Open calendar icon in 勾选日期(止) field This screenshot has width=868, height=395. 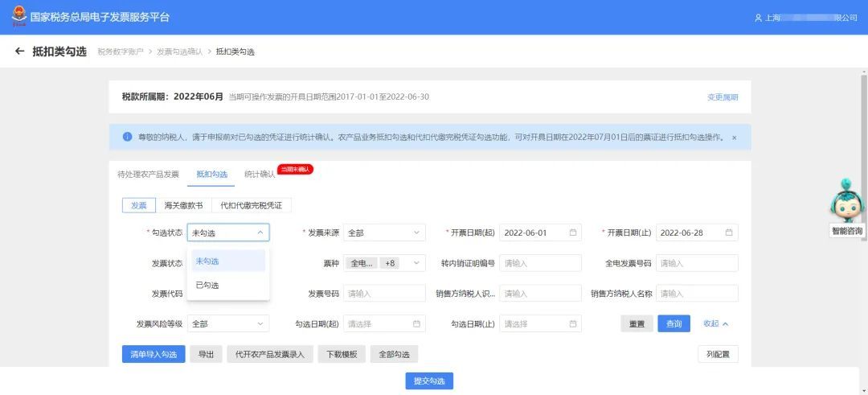pos(573,323)
